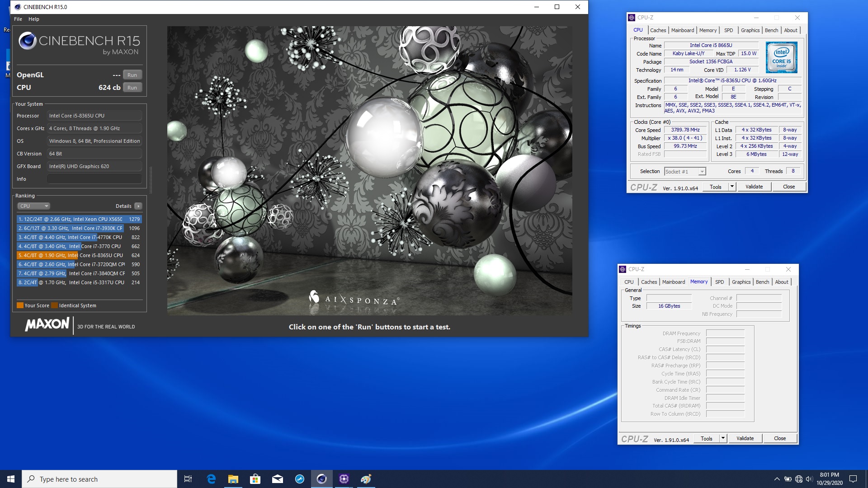Viewport: 868px width, 488px height.
Task: Click Tools button in lower CPU-Z window
Action: tap(706, 439)
